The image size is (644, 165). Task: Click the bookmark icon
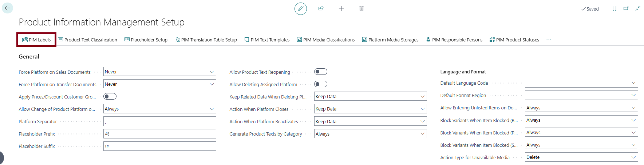615,8
